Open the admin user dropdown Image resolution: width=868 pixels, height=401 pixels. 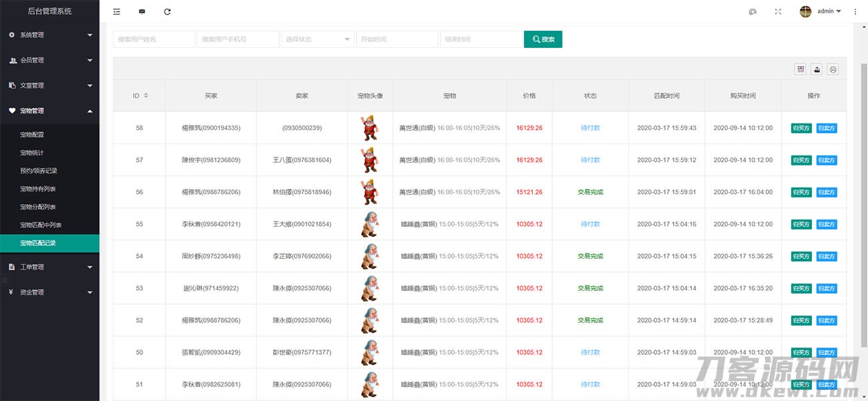(821, 11)
